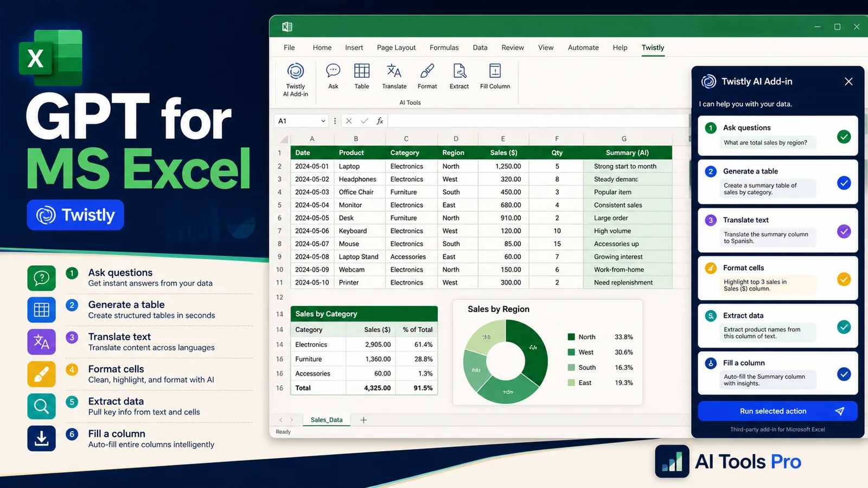The image size is (868, 488).
Task: Click the Sales by Region donut chart
Action: tap(506, 361)
